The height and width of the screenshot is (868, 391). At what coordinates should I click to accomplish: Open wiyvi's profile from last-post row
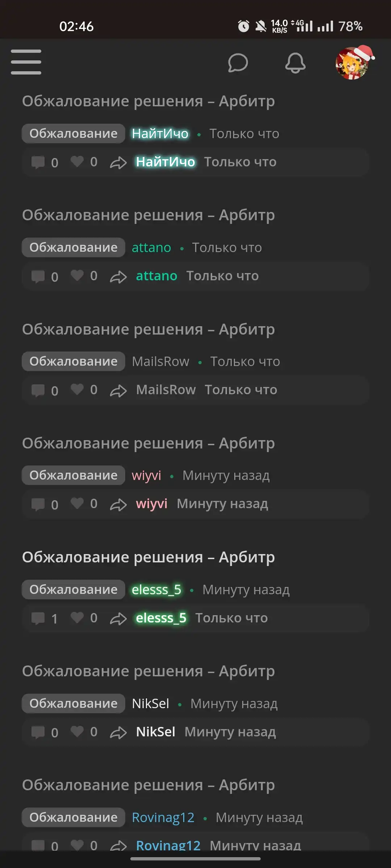(152, 503)
